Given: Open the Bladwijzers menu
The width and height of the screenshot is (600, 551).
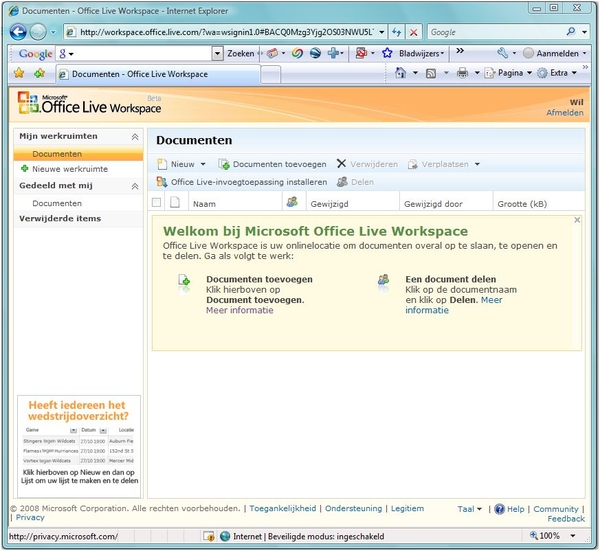Looking at the screenshot, I should click(x=421, y=53).
